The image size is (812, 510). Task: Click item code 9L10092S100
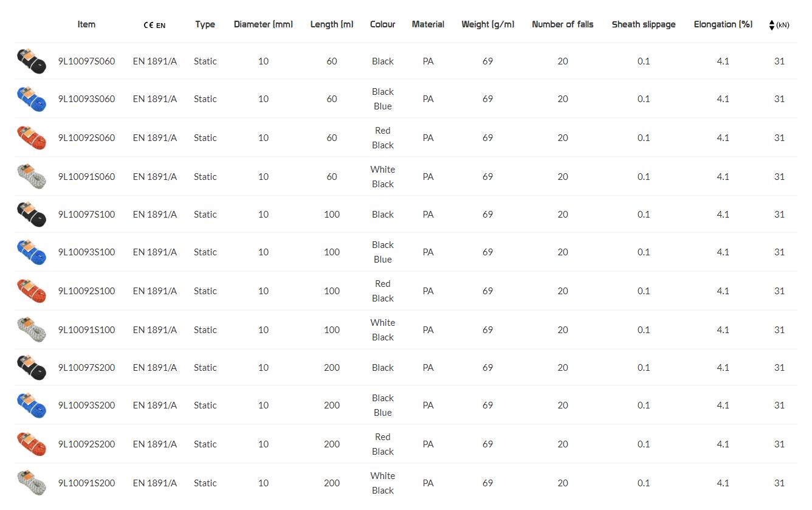pyautogui.click(x=86, y=291)
